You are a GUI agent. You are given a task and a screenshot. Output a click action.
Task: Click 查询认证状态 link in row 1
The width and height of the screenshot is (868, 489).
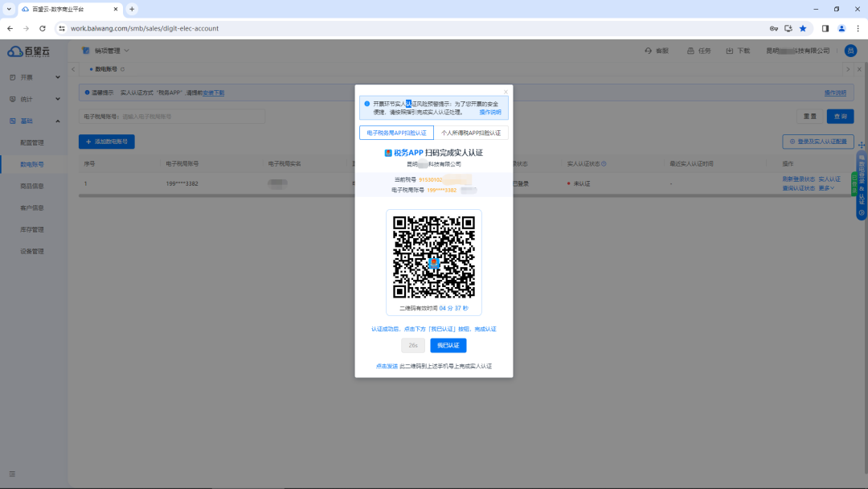click(799, 188)
